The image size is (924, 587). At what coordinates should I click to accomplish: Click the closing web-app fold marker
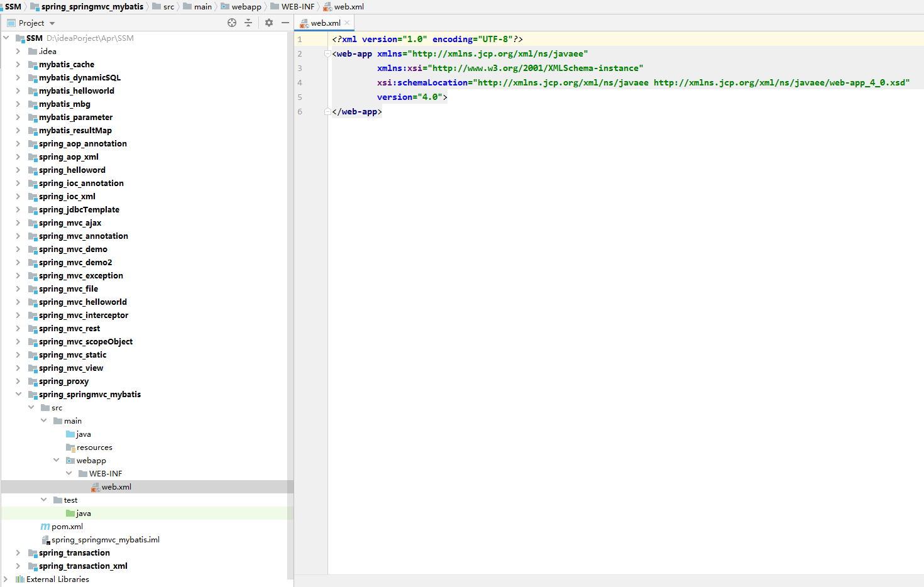pyautogui.click(x=327, y=111)
